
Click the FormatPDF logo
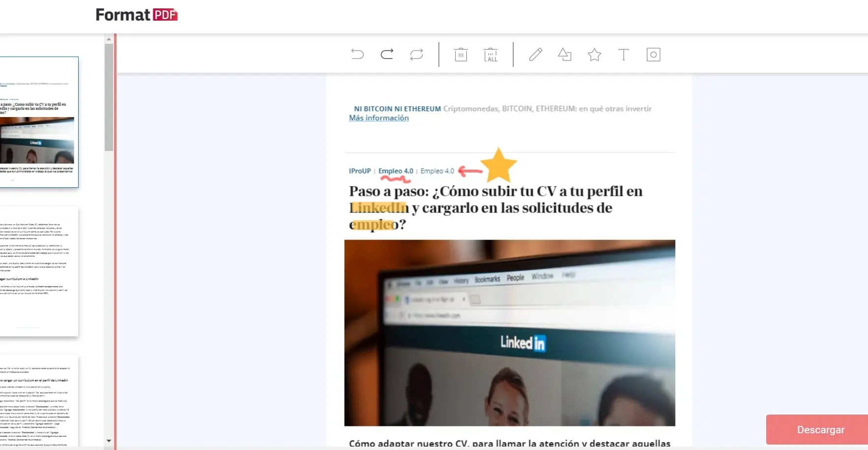[x=137, y=15]
